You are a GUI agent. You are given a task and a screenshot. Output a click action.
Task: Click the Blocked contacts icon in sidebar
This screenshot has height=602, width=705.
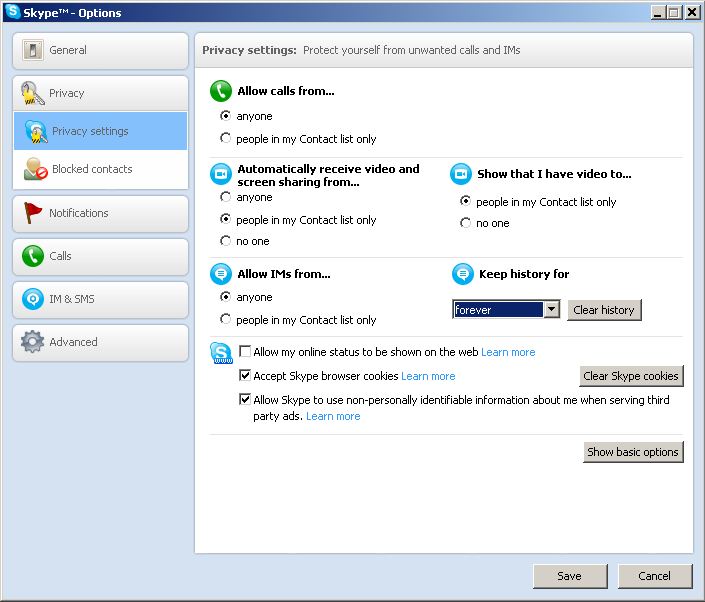pyautogui.click(x=36, y=169)
